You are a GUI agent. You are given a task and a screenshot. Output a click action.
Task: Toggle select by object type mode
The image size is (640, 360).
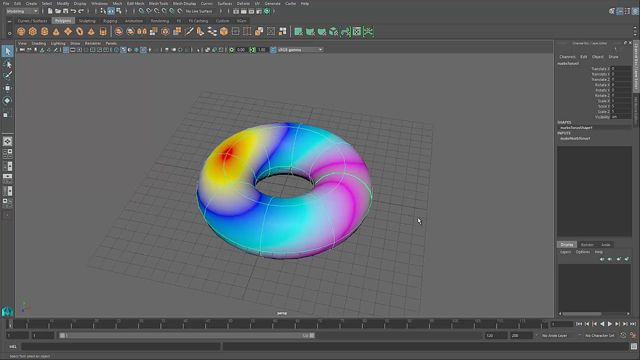[111, 11]
